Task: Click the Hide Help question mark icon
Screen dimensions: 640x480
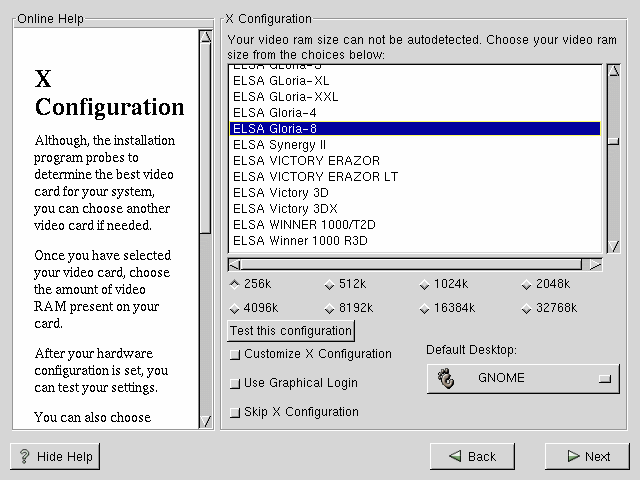Action: pyautogui.click(x=24, y=456)
